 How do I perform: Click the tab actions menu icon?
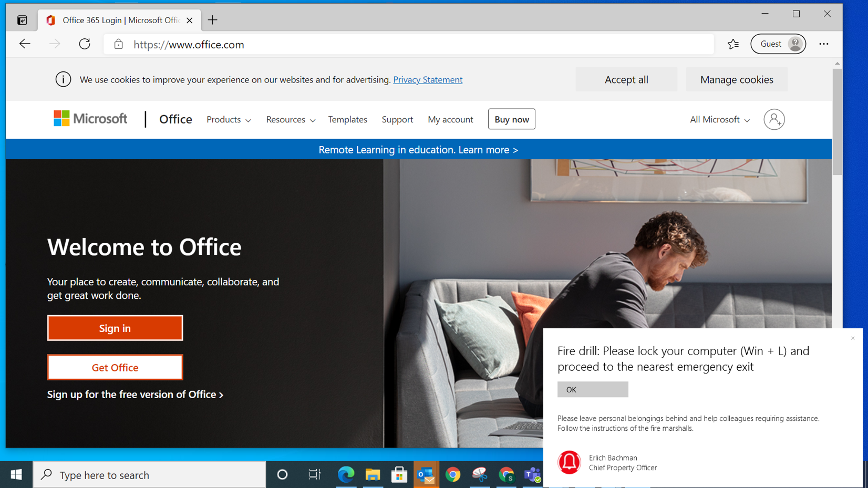point(22,20)
